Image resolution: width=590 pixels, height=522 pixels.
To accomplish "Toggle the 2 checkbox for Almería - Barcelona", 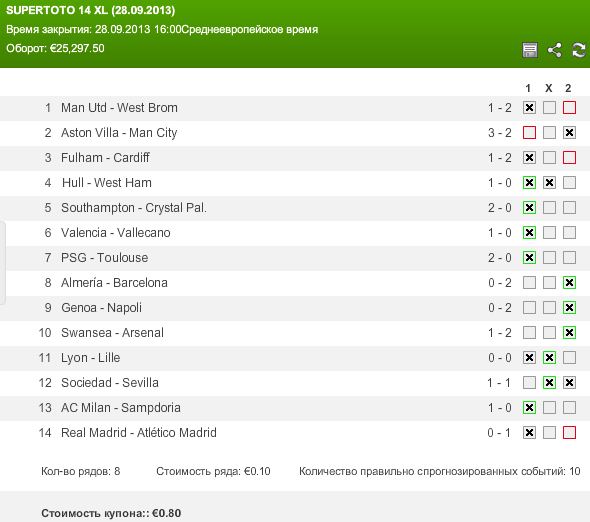I will [569, 283].
